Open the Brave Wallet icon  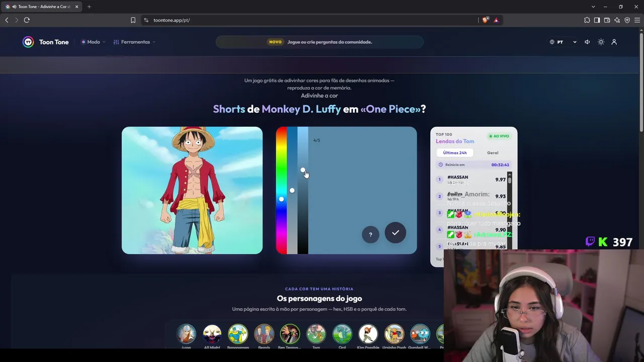[x=607, y=20]
